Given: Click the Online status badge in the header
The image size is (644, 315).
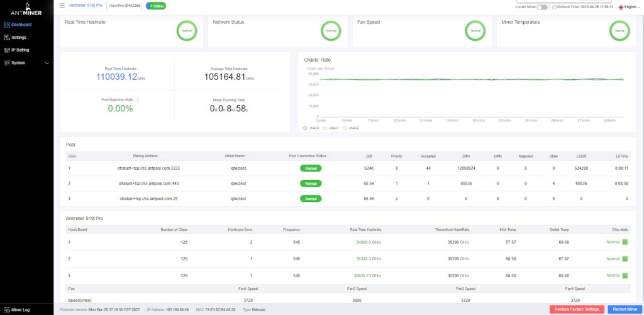Looking at the screenshot, I should click(156, 6).
